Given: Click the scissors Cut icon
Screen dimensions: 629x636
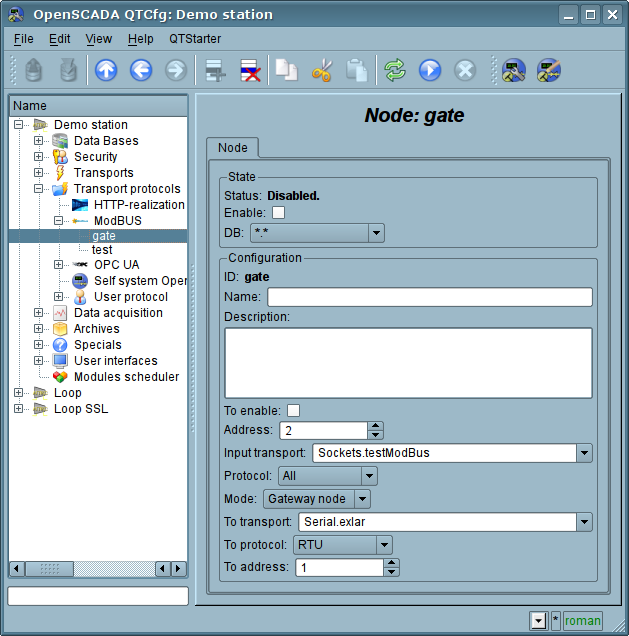Looking at the screenshot, I should [x=321, y=70].
